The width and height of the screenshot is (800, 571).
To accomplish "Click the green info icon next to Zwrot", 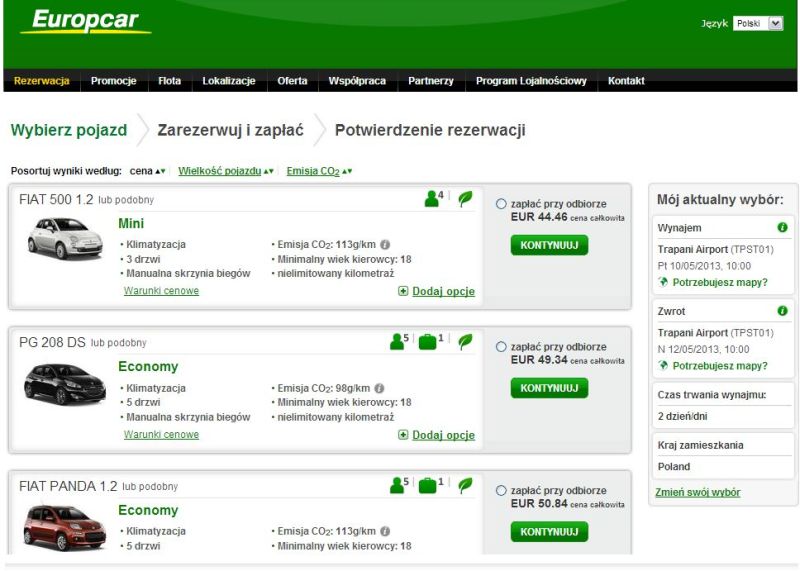I will point(782,311).
